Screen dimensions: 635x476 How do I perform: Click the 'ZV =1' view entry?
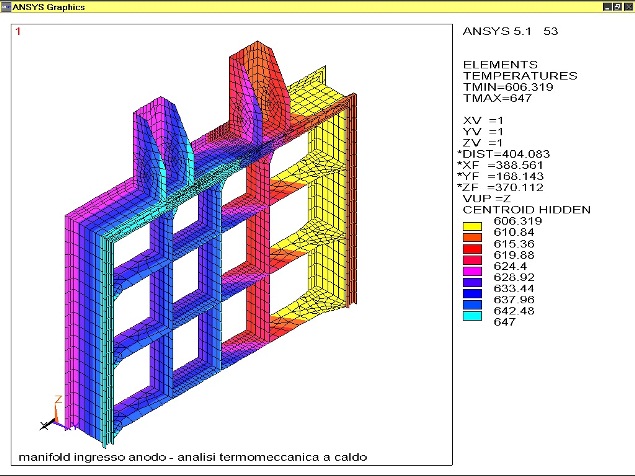coord(483,143)
